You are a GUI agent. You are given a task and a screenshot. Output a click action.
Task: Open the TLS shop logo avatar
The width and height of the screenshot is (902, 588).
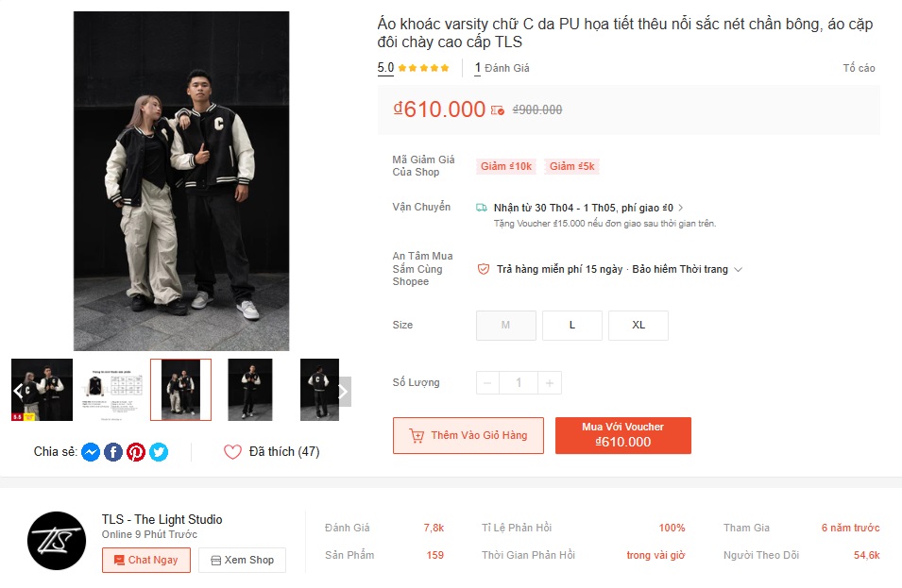tap(57, 541)
